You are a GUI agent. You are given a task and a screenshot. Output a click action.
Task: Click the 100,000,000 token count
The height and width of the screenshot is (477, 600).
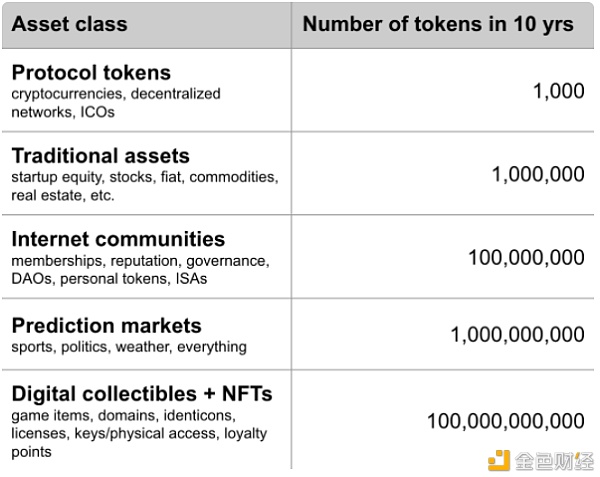point(527,257)
